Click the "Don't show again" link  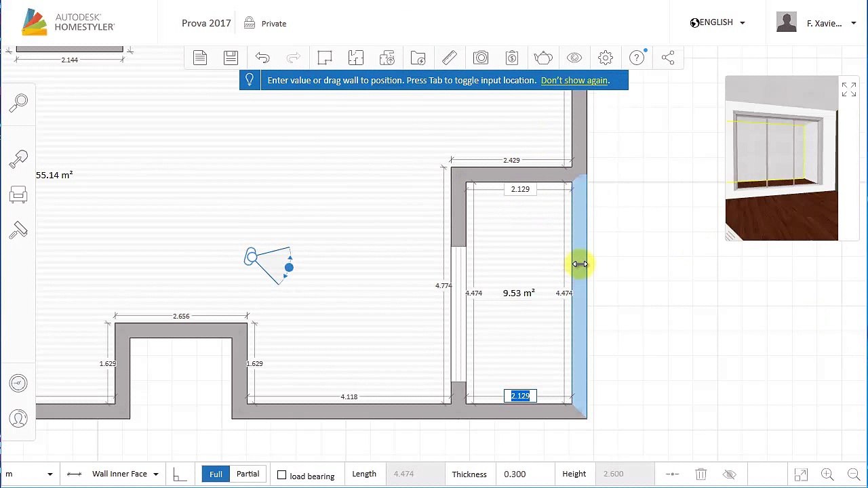click(574, 81)
